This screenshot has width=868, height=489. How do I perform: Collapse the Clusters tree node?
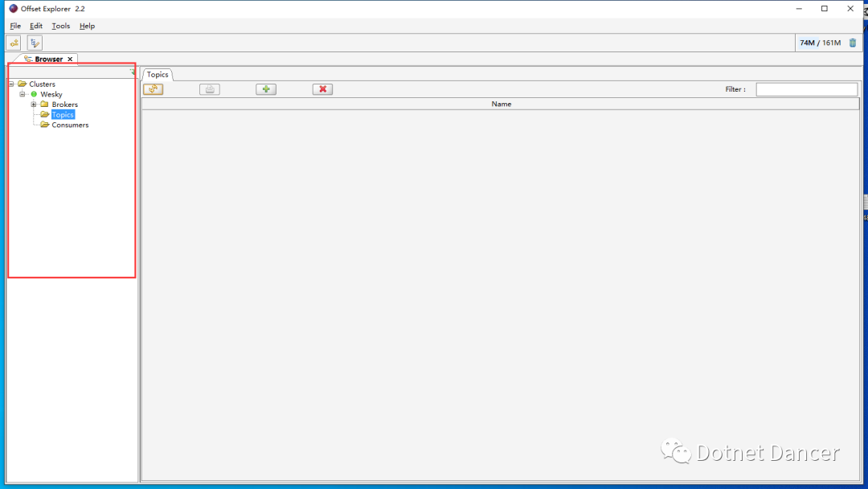coord(11,84)
